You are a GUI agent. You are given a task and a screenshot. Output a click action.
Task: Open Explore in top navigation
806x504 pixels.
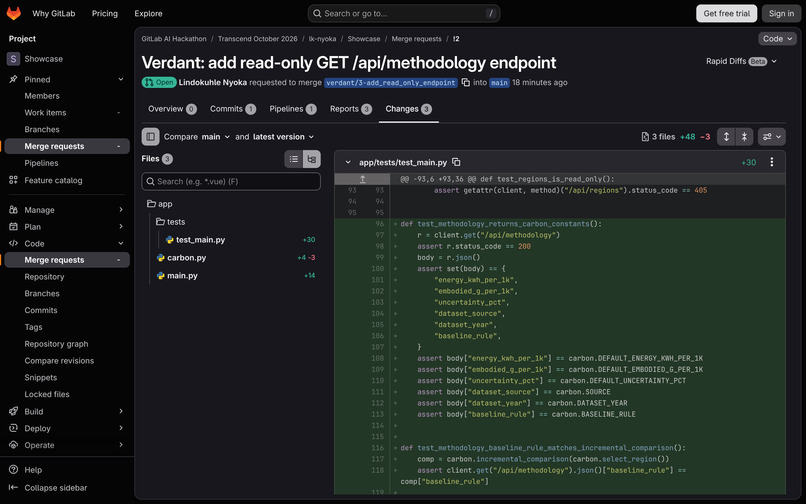[149, 13]
